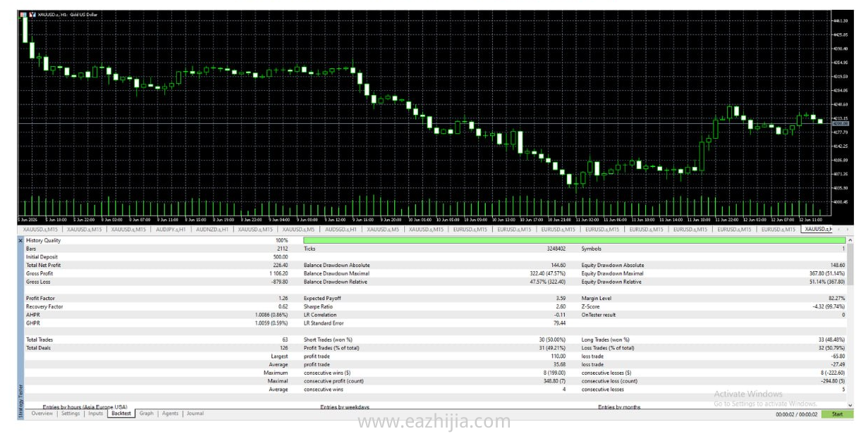Screen dimensions: 868x436
Task: Close the Strategy Tester panel
Action: point(20,241)
